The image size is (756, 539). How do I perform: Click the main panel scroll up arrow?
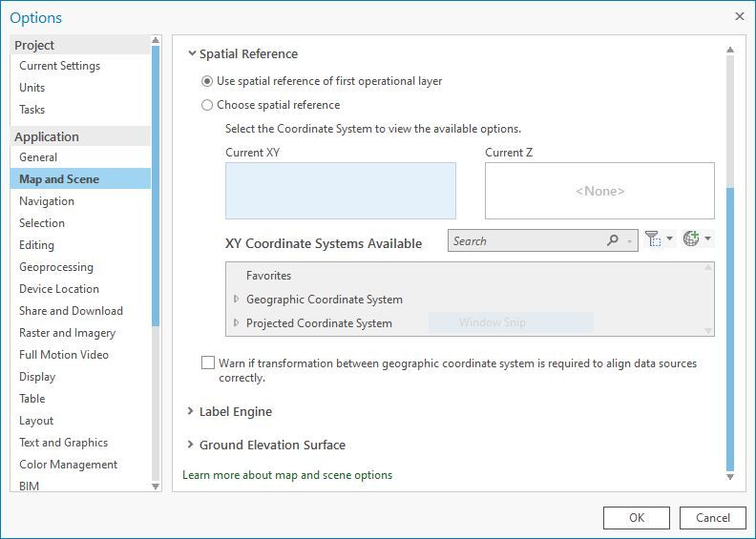click(x=730, y=51)
